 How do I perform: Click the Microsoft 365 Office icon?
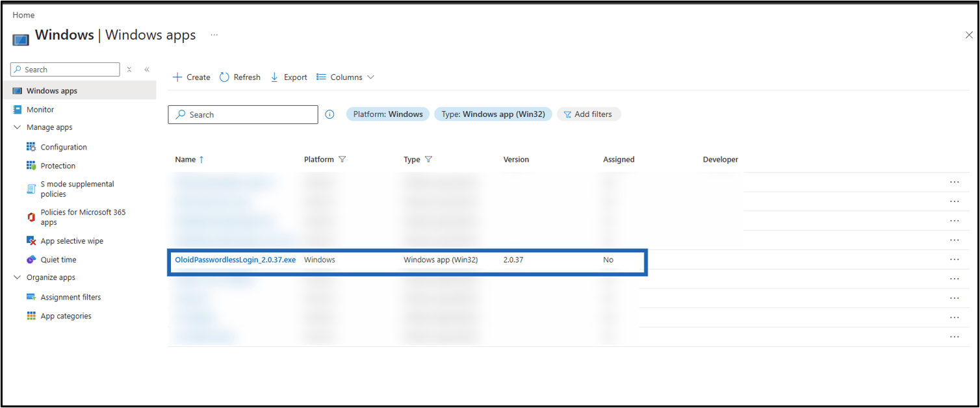click(31, 217)
